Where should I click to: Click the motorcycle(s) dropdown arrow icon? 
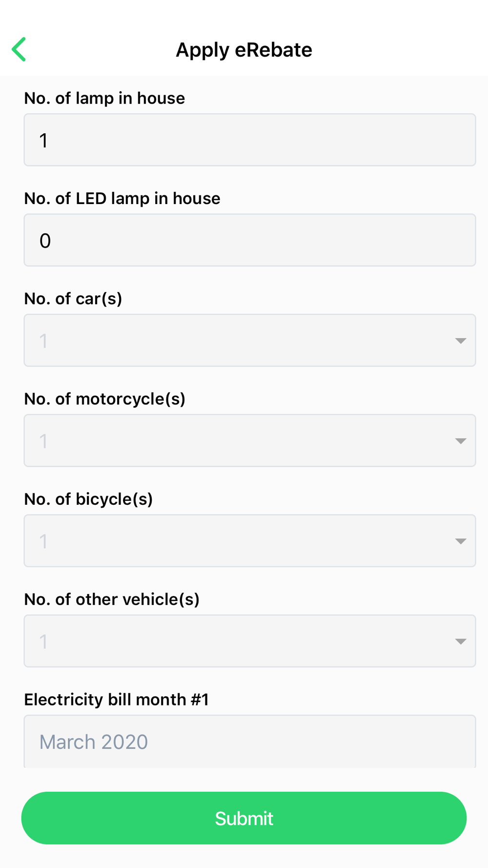[x=460, y=441]
